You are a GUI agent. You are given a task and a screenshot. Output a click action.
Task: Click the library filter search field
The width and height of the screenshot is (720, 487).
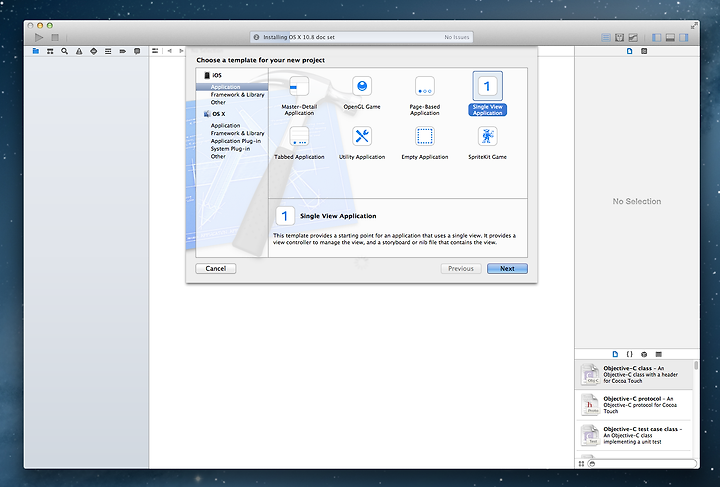click(642, 464)
